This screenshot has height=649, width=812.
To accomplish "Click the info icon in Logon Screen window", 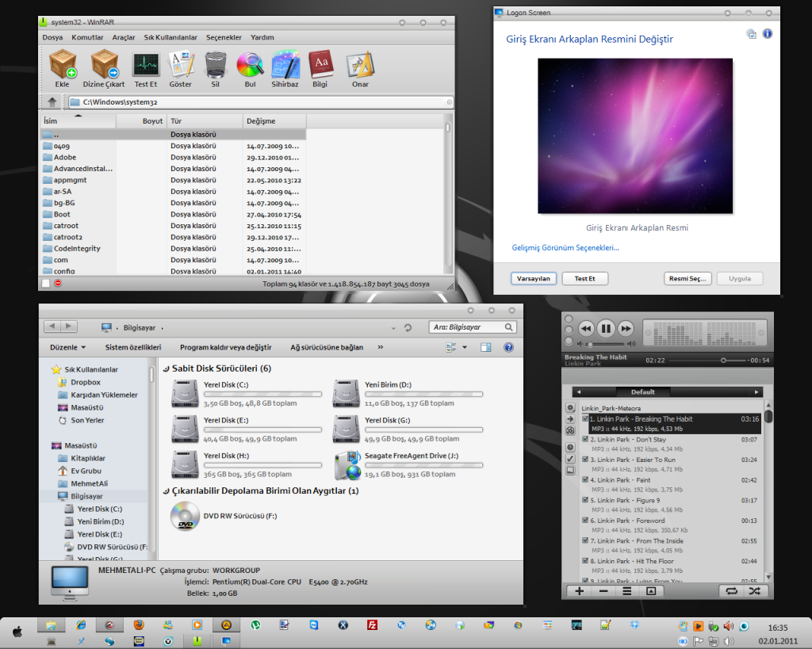I will pos(768,33).
